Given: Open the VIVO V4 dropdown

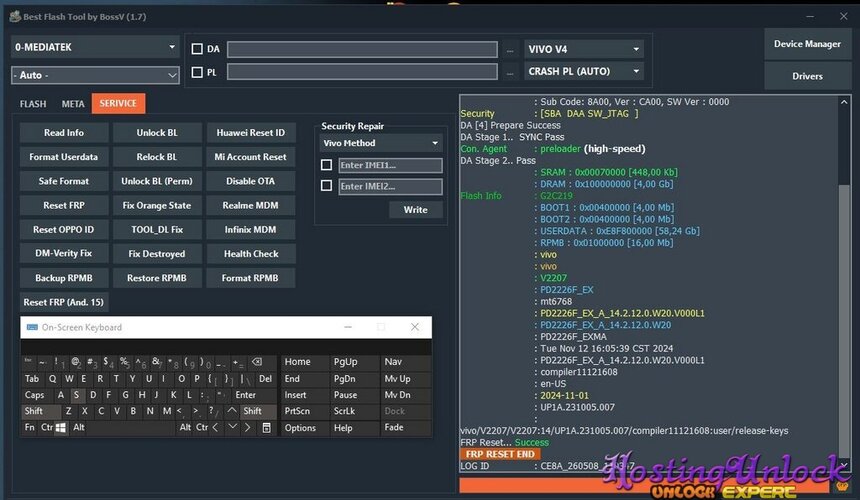Looking at the screenshot, I should click(x=584, y=49).
